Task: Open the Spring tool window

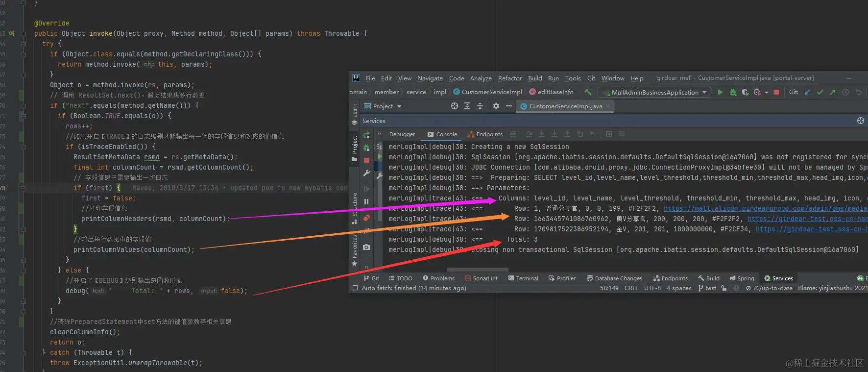Action: pyautogui.click(x=742, y=278)
